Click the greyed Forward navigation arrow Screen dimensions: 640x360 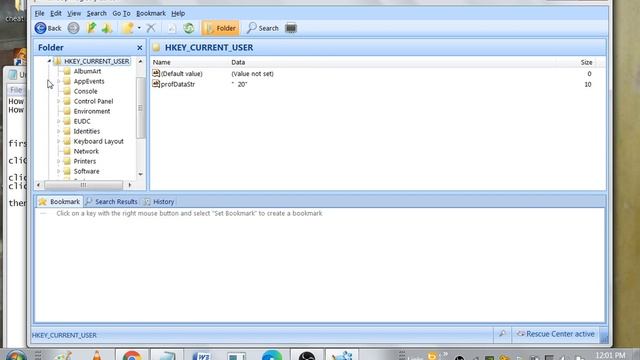pyautogui.click(x=73, y=28)
